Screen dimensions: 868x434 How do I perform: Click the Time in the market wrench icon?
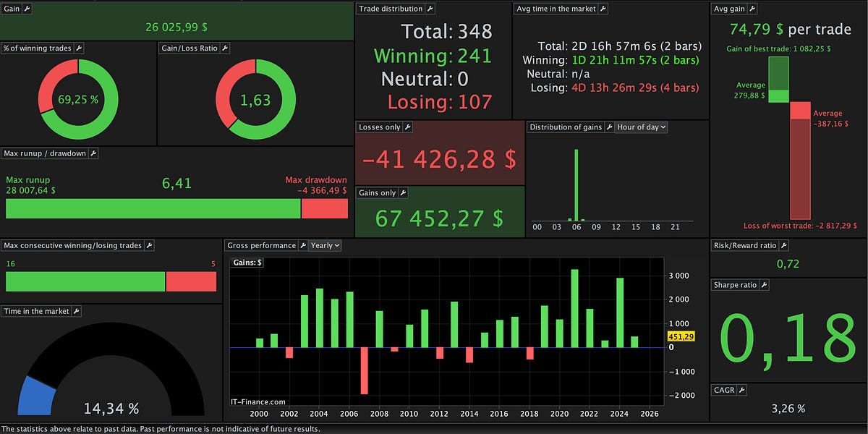pos(77,311)
